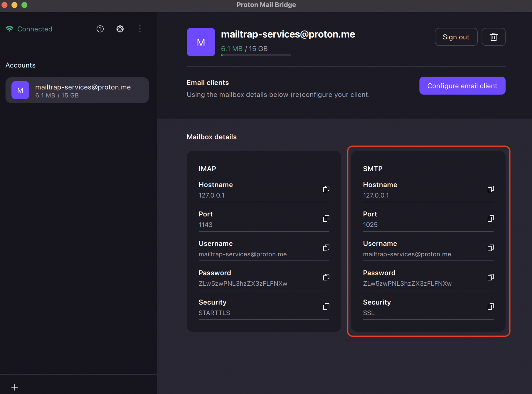Open the three-dot more options menu
The image size is (532, 394).
tap(140, 29)
